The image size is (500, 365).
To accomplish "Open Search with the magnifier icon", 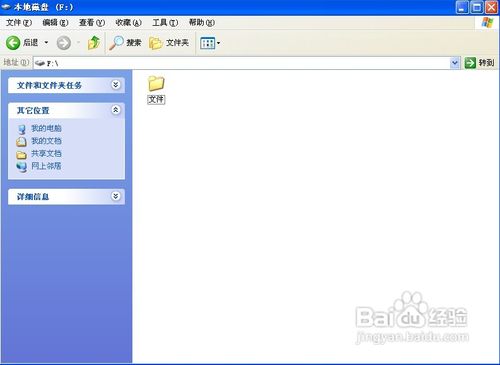I will [x=116, y=43].
